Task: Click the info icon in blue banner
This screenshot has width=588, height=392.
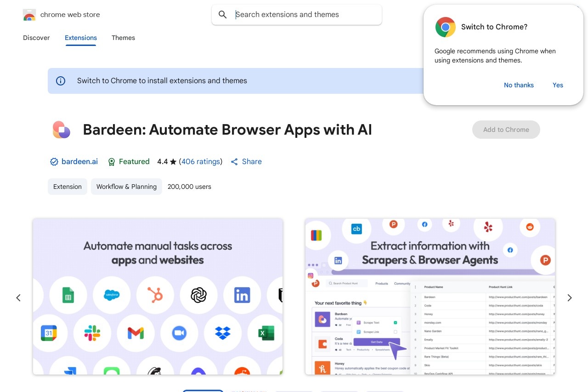Action: point(61,81)
